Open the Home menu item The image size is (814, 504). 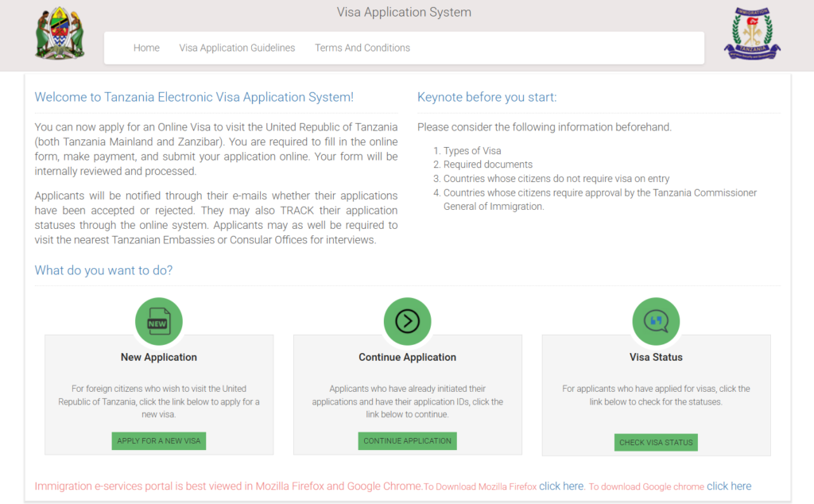point(146,48)
